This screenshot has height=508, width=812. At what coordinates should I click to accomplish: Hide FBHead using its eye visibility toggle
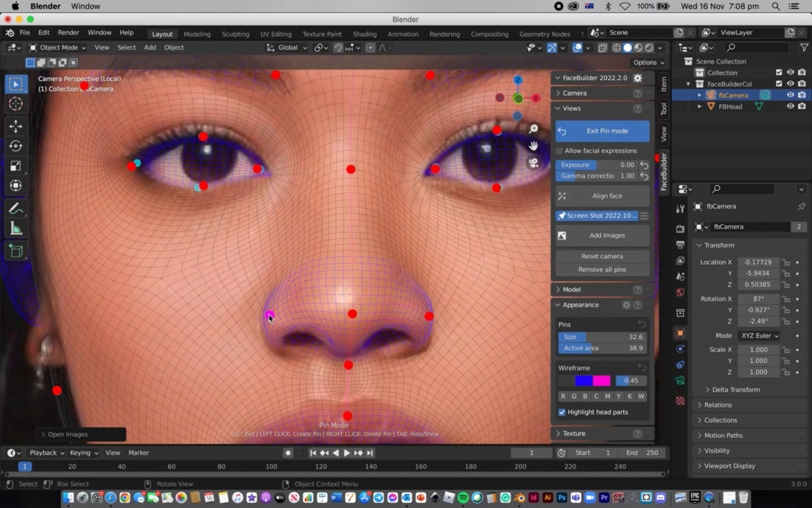pyautogui.click(x=790, y=106)
